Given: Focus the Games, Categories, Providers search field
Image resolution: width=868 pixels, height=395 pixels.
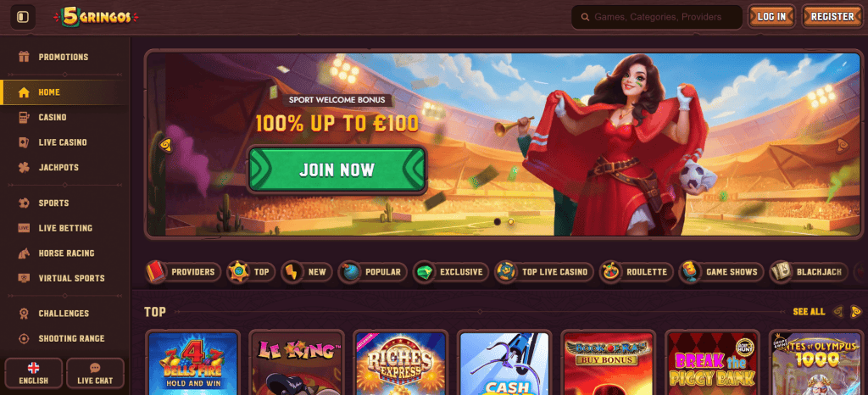Looking at the screenshot, I should [657, 17].
